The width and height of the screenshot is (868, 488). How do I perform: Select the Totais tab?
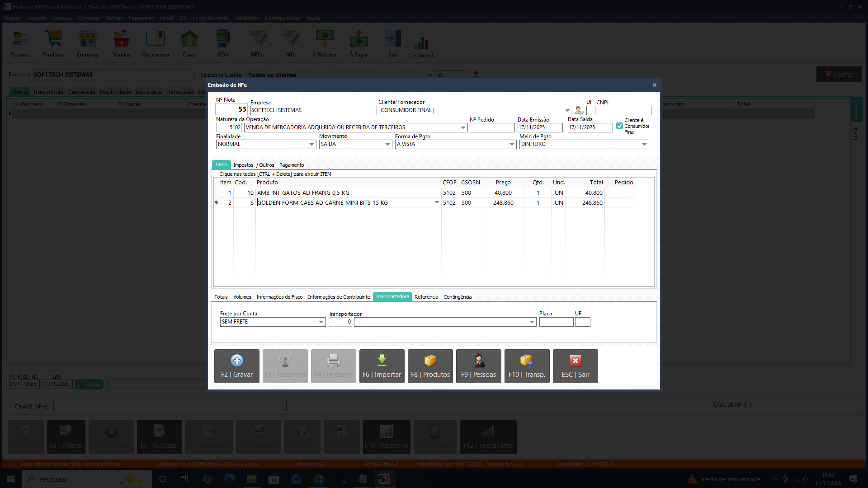(x=221, y=297)
